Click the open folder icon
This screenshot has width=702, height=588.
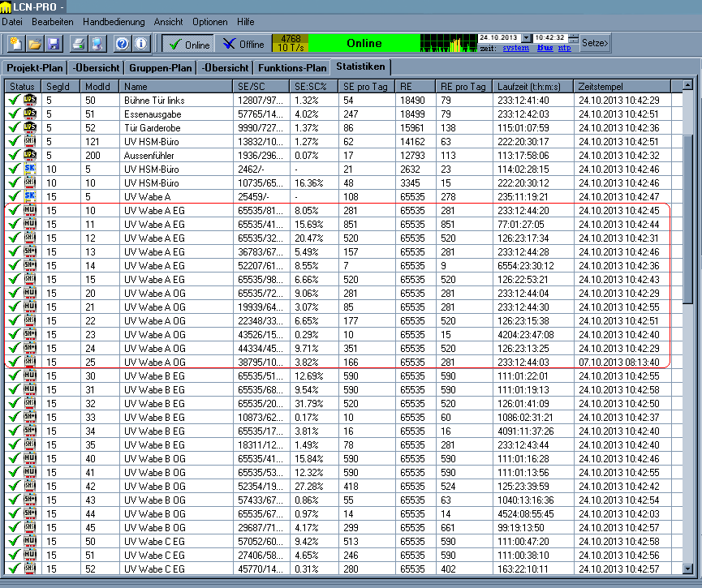click(x=35, y=44)
